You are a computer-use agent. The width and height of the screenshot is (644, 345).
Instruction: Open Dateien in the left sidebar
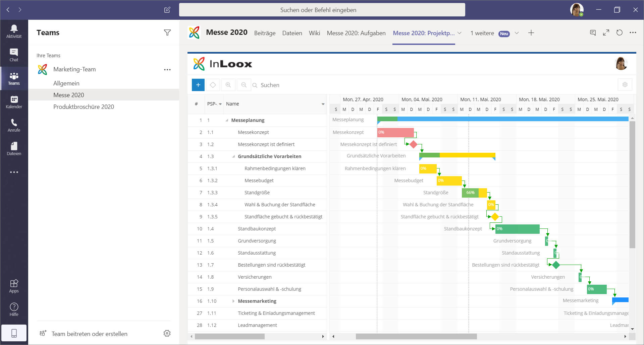tap(14, 148)
